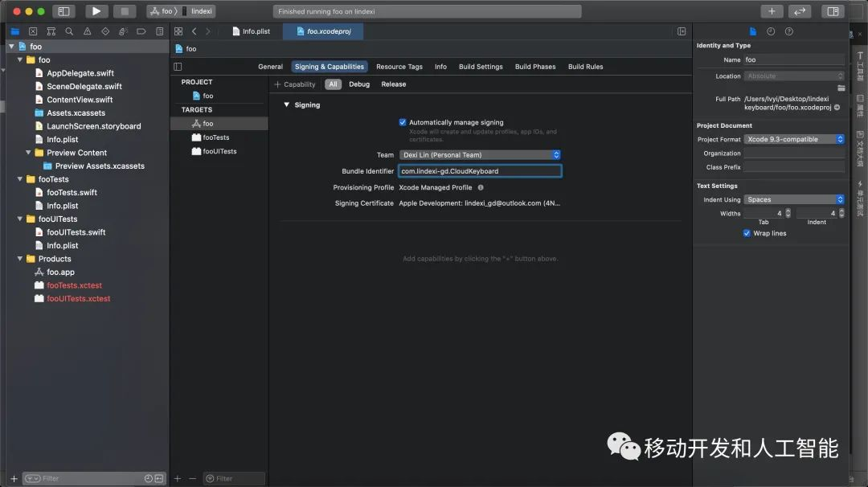Open the Build Rules tab

tap(586, 67)
